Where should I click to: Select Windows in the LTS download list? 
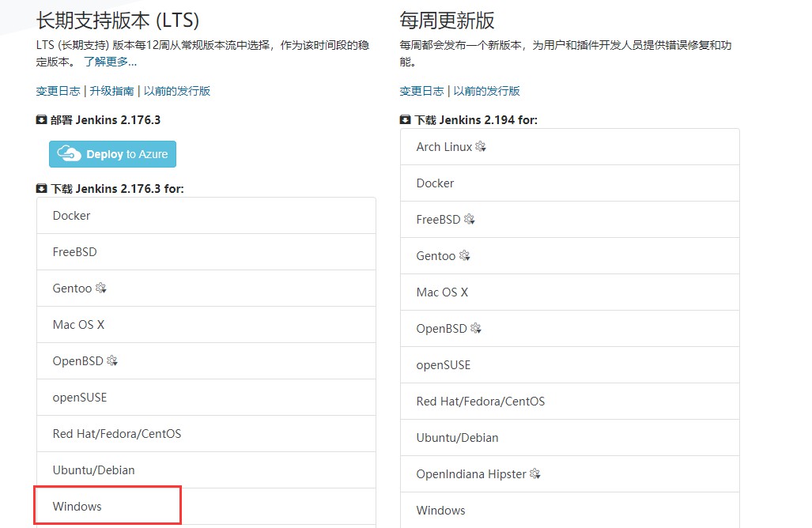point(206,506)
